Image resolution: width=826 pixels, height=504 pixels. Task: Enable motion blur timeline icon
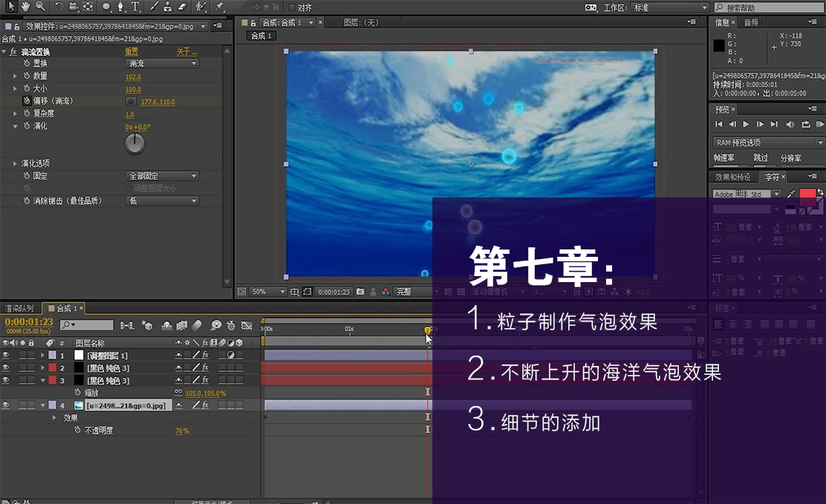tap(197, 325)
